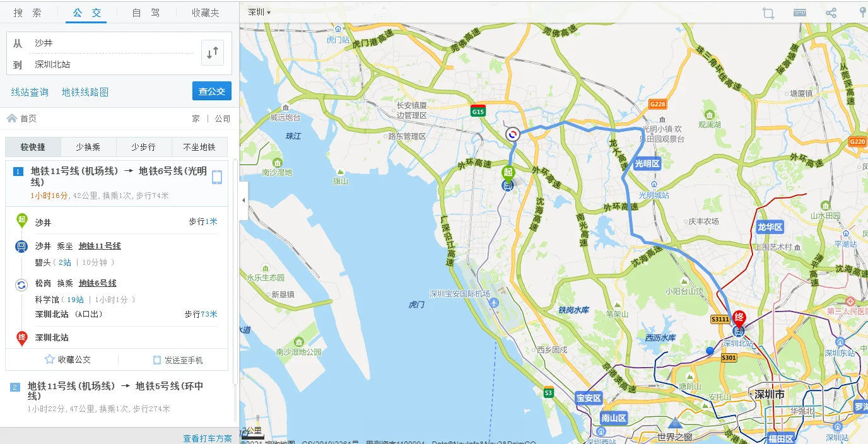Collapse the left route panel
868x444 pixels.
click(x=243, y=201)
